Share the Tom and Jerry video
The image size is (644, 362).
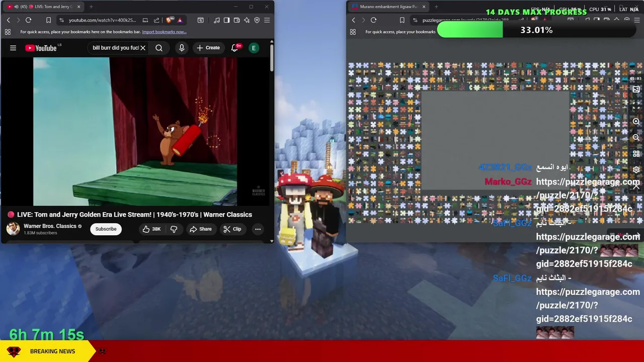[x=200, y=229]
